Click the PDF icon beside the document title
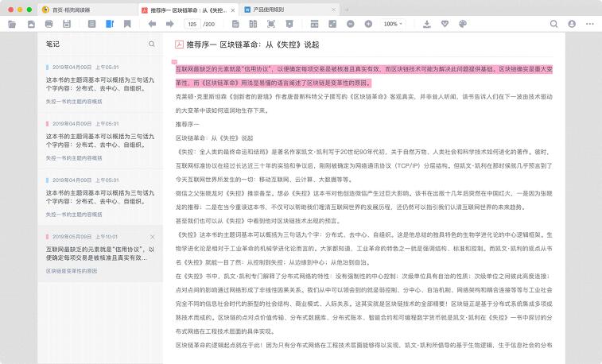This screenshot has height=364, width=602. (179, 45)
